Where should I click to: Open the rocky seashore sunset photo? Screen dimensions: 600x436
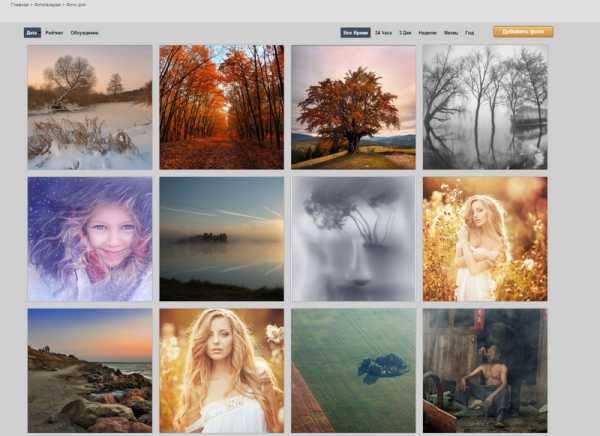90,371
